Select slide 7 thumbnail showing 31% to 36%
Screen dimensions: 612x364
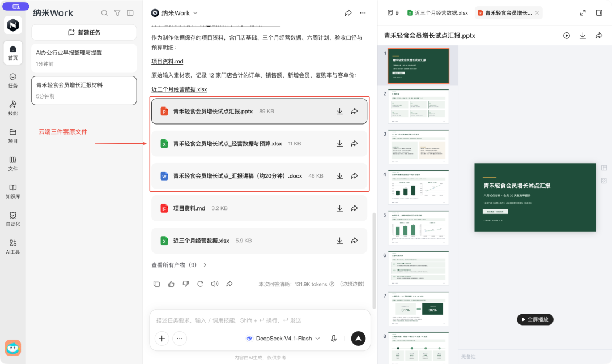418,309
